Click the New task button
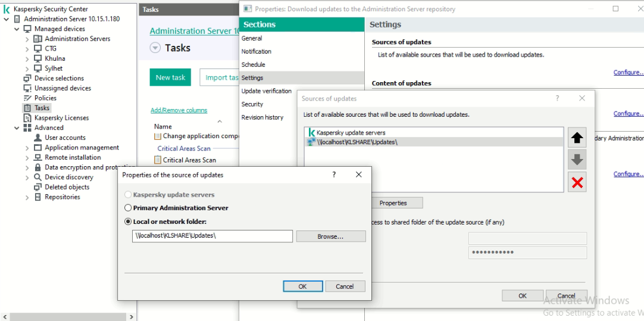Screen dimensions: 644x321 (x=170, y=77)
